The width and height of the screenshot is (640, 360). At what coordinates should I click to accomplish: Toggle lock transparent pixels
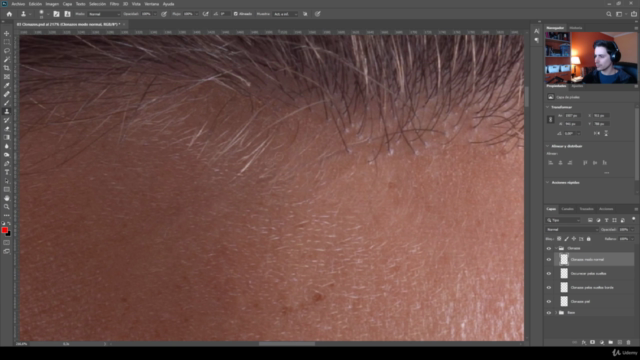point(559,239)
